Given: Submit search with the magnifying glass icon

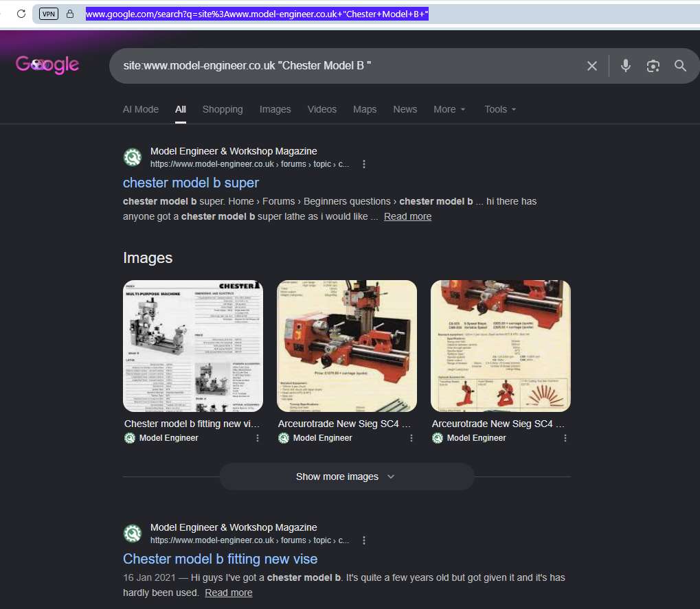Looking at the screenshot, I should [x=680, y=66].
